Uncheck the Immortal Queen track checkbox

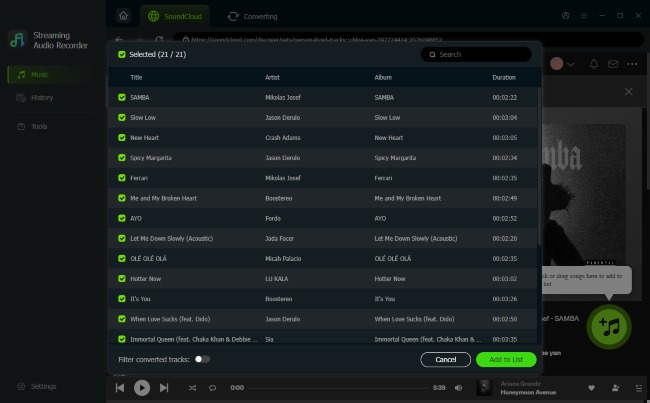121,339
